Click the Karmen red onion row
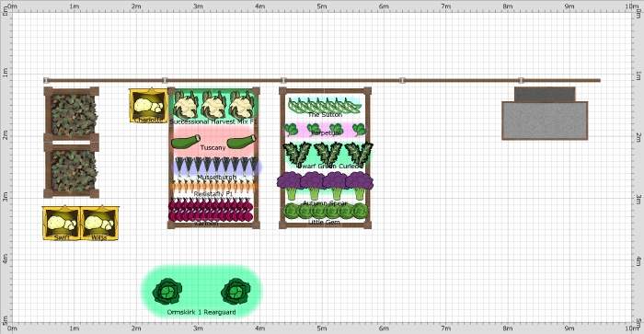The image size is (644, 334). 211,211
